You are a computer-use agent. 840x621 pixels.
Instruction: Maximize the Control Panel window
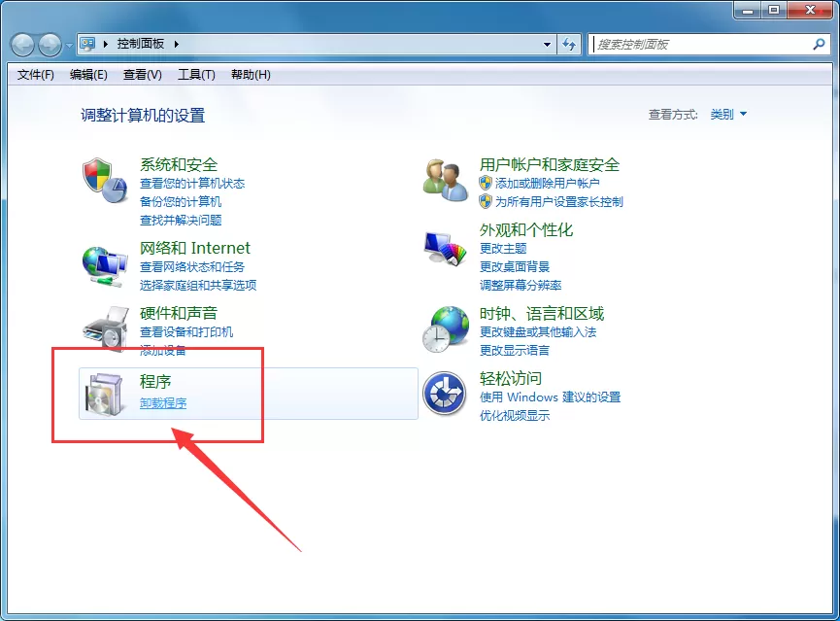click(774, 10)
